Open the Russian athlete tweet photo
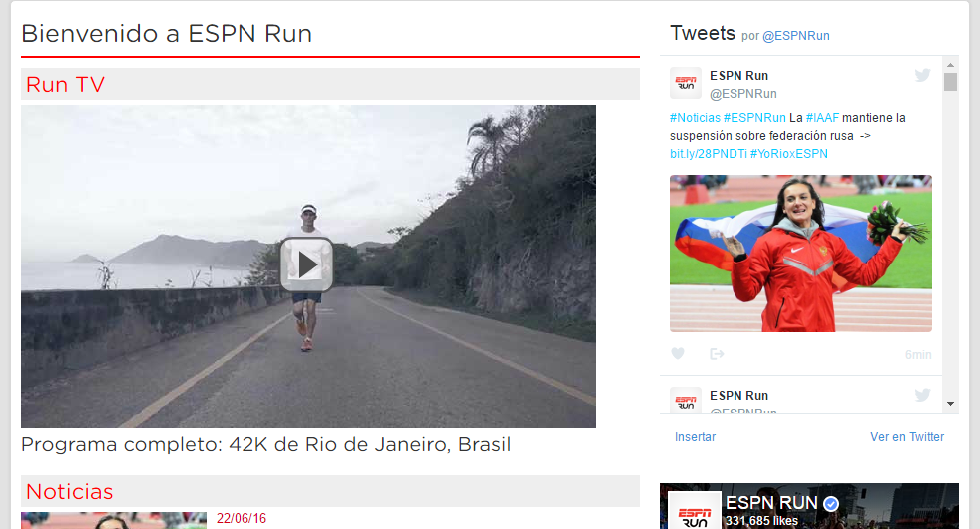This screenshot has height=529, width=980. pyautogui.click(x=800, y=254)
